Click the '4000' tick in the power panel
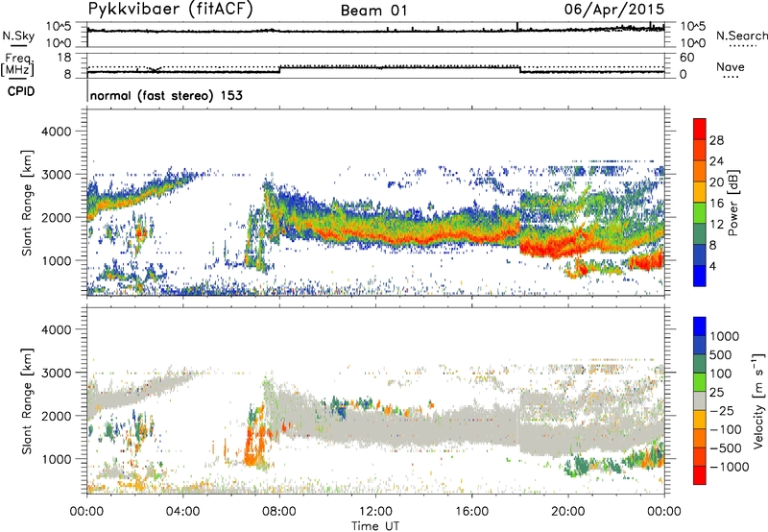 click(56, 132)
